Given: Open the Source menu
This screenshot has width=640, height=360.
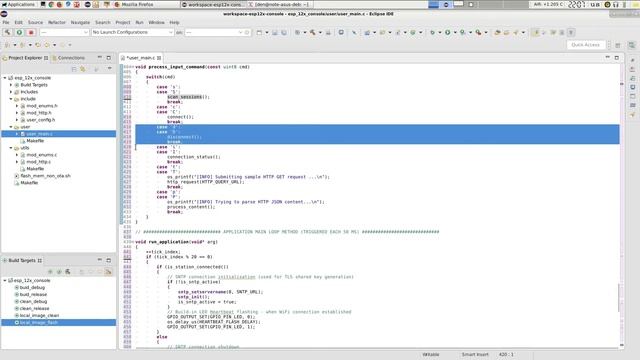Looking at the screenshot, I should click(x=35, y=22).
